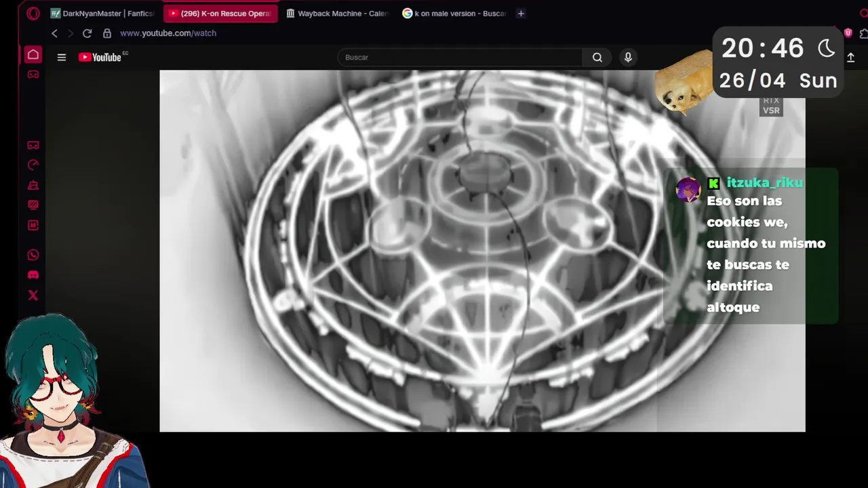Screen dimensions: 868x488
Task: Open Discord in sidebar
Action: coord(33,275)
